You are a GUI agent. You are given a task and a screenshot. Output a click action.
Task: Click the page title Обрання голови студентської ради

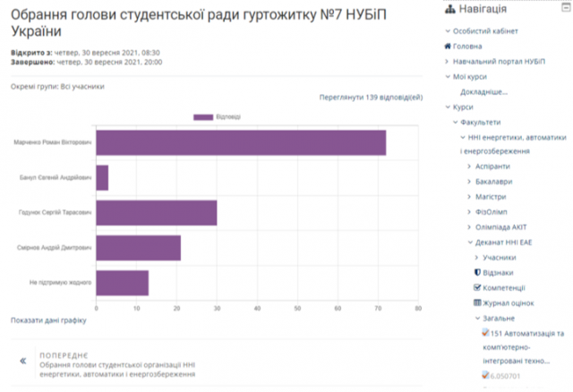pos(199,22)
